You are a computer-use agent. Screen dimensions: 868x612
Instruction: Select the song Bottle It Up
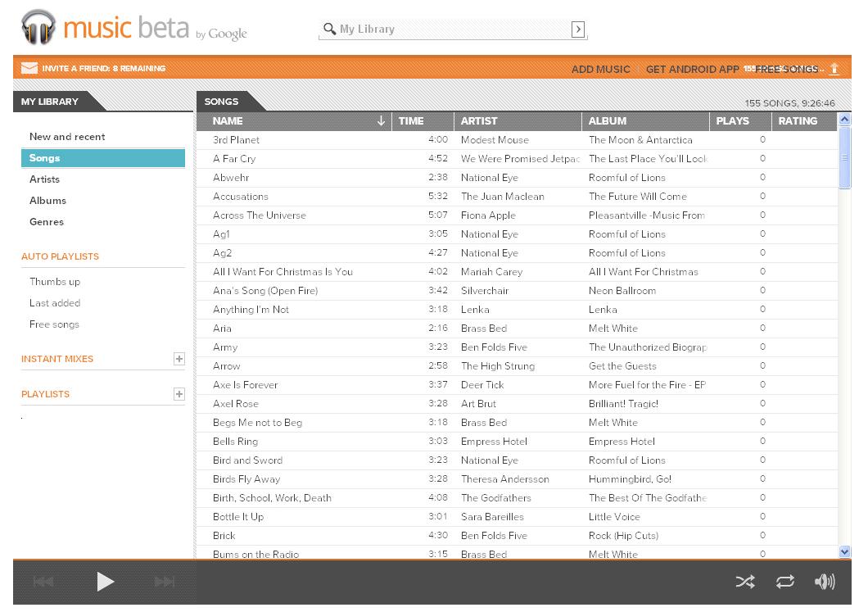pyautogui.click(x=238, y=517)
